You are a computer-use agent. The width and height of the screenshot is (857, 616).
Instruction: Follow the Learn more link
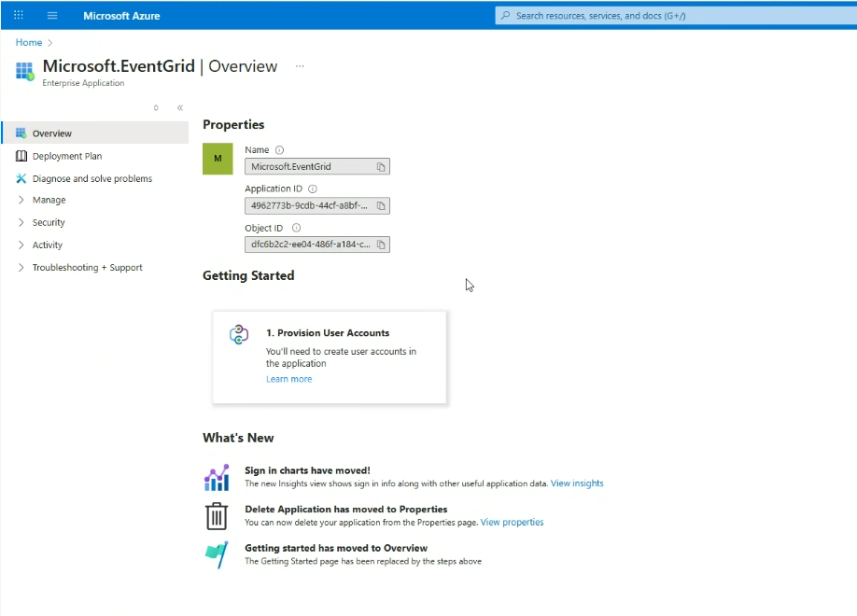288,379
